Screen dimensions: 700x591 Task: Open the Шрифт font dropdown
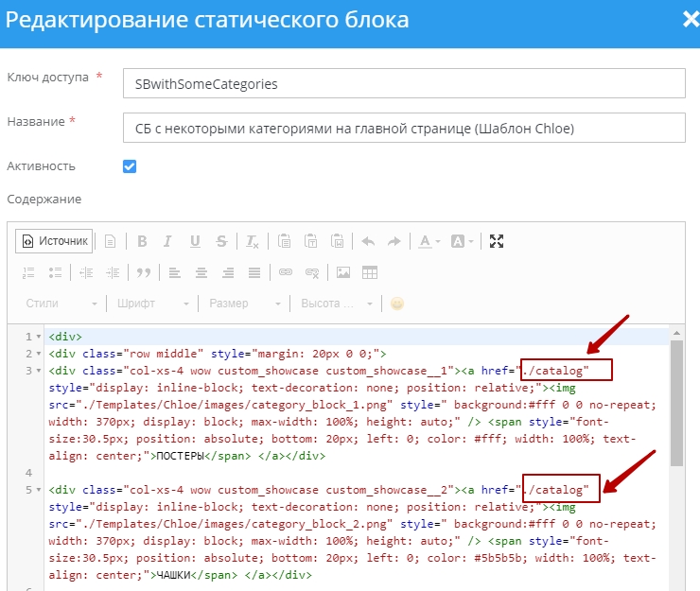click(x=152, y=304)
